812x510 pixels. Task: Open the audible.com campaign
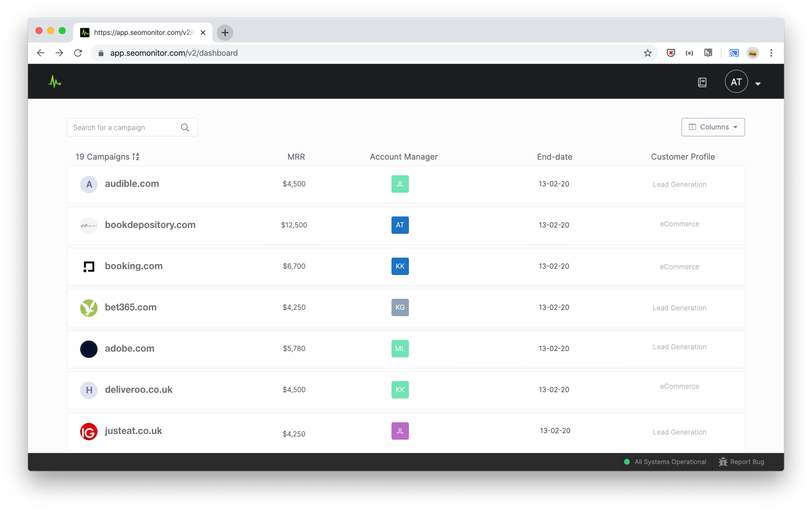[132, 184]
